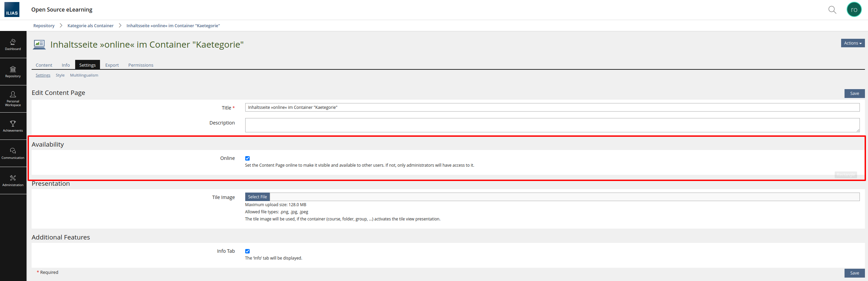Switch to the Content tab
This screenshot has height=281, width=868.
[44, 65]
